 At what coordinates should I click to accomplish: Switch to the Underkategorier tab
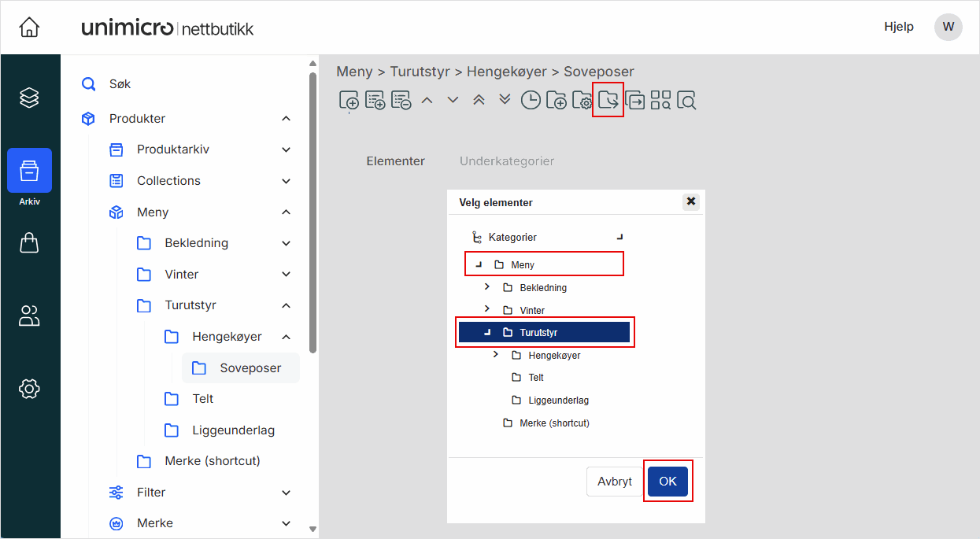(x=507, y=161)
